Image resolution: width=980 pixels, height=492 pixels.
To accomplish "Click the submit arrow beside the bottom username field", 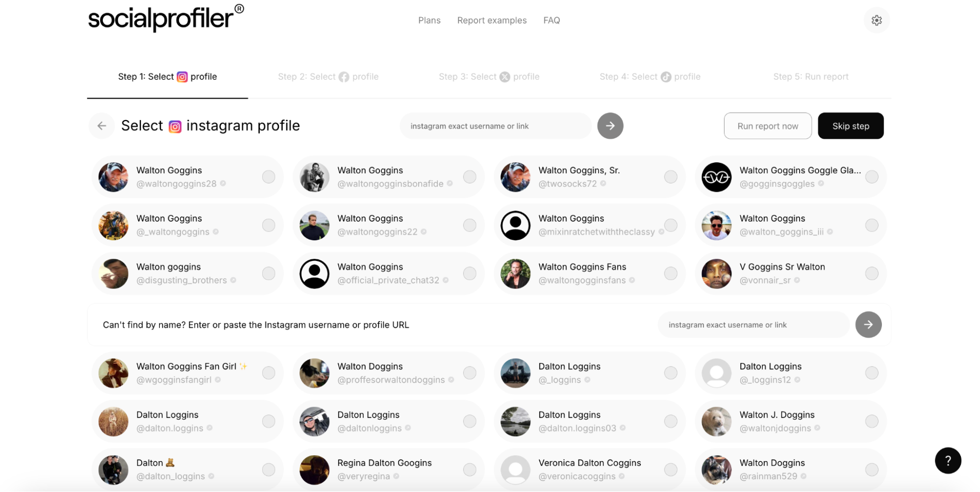I will [868, 324].
